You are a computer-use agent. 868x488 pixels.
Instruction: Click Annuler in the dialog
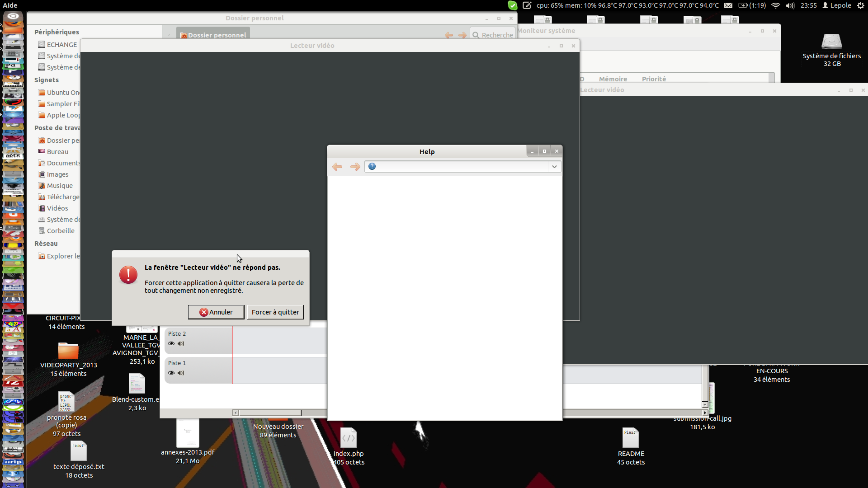click(x=216, y=312)
